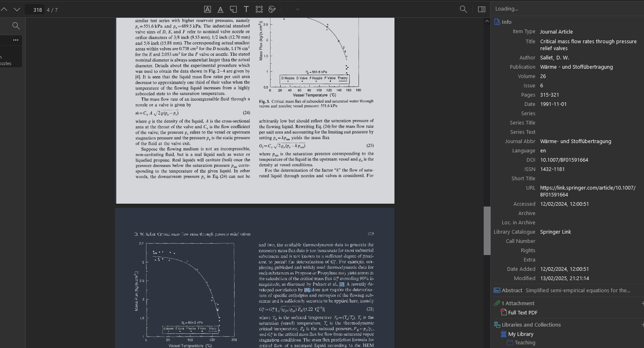Click the paperclip attachment icon
This screenshot has width=644, height=348.
pyautogui.click(x=497, y=303)
